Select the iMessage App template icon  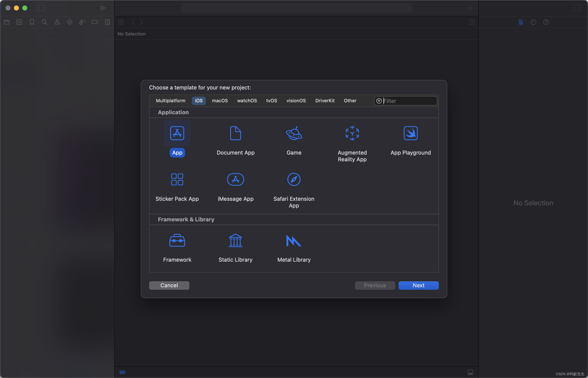[x=235, y=179]
